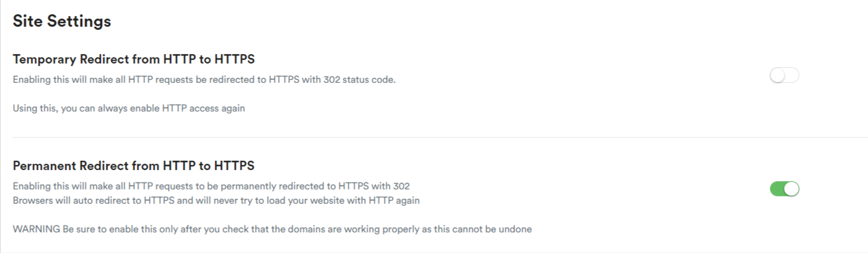Click the word WARNING in the bottom note
The width and height of the screenshot is (868, 253).
36,229
